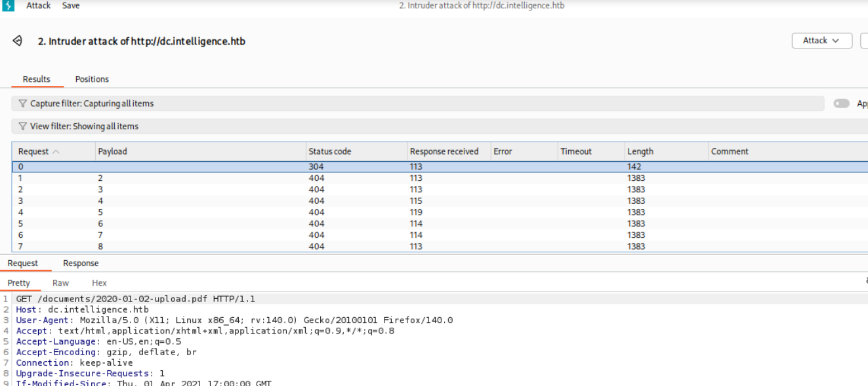868x386 pixels.
Task: Click the View filter funnel icon
Action: click(22, 126)
